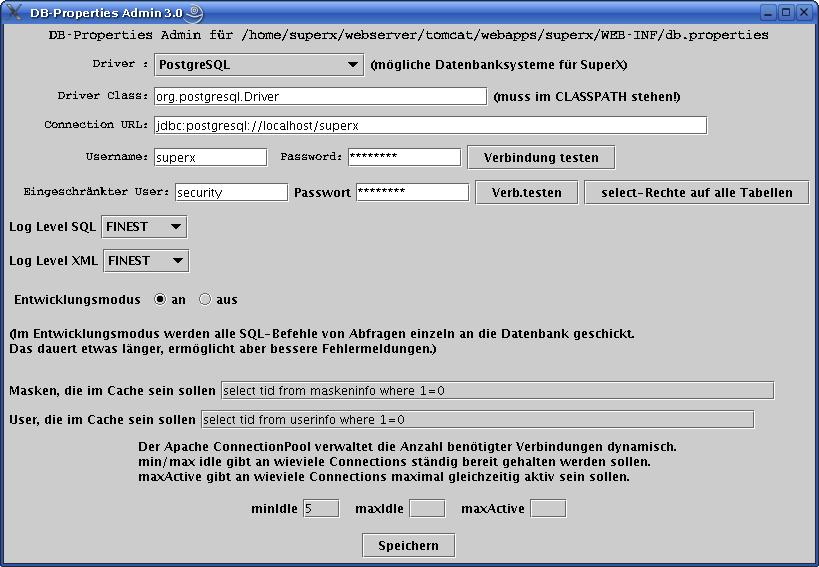The image size is (819, 567).
Task: Click '(mögliche Datenbanksysteme für SuperX)' text
Action: tap(499, 65)
